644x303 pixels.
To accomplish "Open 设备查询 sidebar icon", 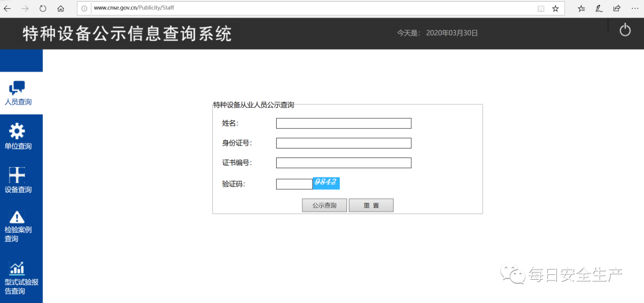I will click(x=17, y=175).
